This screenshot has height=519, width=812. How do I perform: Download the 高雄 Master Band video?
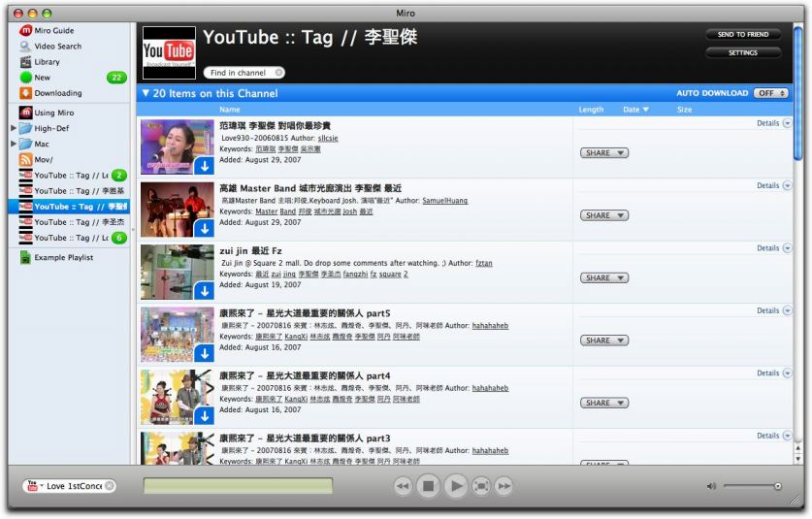pos(205,228)
